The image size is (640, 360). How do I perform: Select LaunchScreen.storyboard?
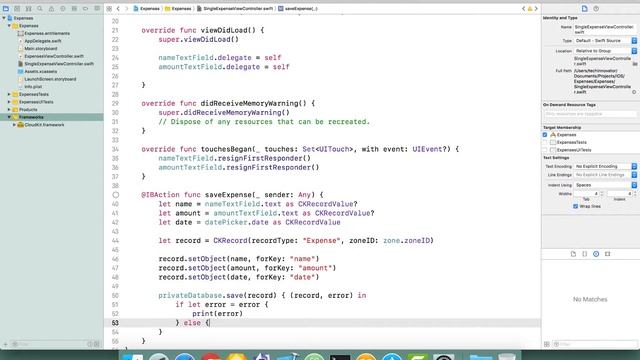[50, 79]
